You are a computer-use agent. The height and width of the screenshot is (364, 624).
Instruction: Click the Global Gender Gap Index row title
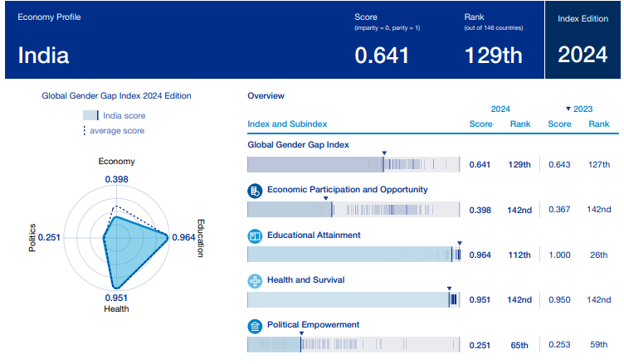click(x=298, y=145)
